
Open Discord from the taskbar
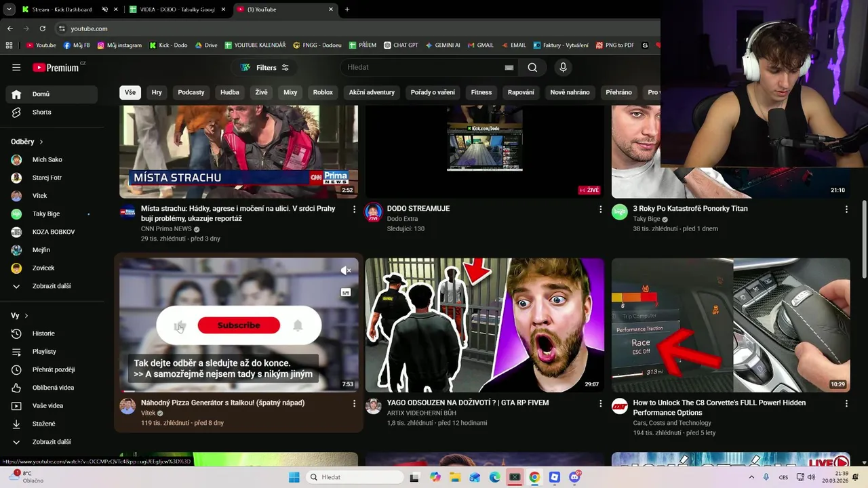point(574,477)
